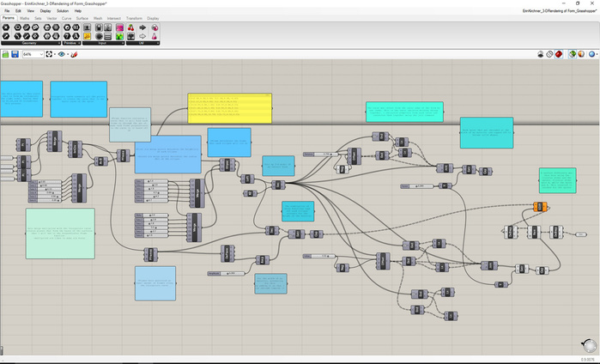The image size is (600, 364).
Task: Open the Solution menu
Action: [63, 11]
